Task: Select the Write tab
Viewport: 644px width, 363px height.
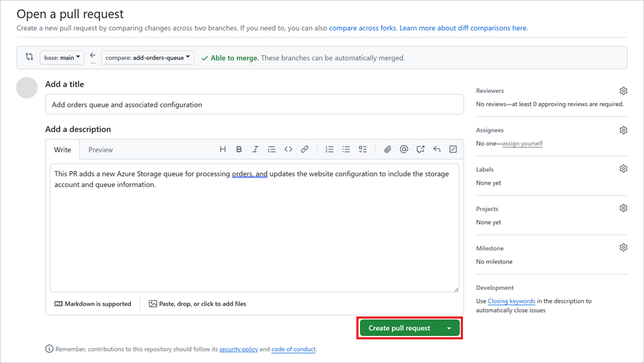Action: (x=62, y=150)
